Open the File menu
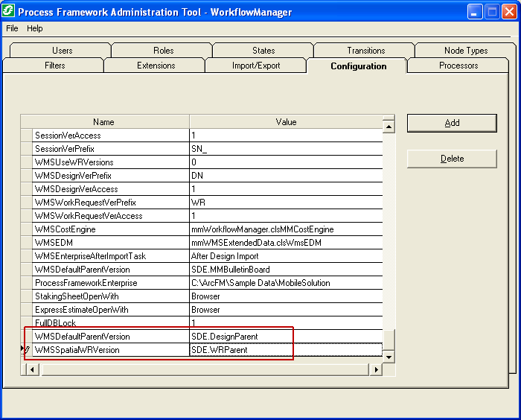 [12, 28]
